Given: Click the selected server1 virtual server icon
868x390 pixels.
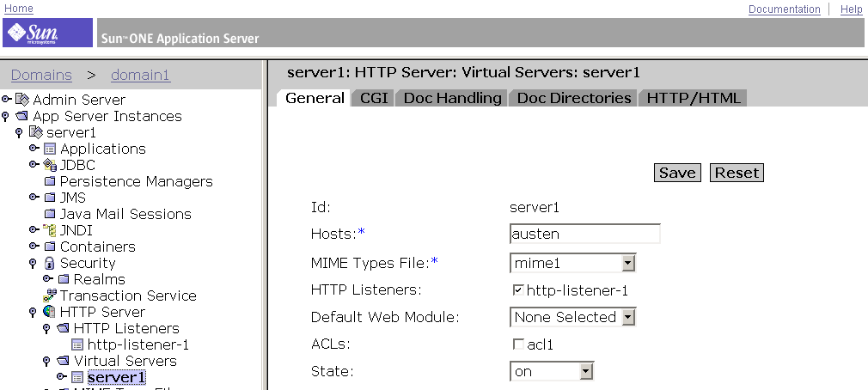Looking at the screenshot, I should point(77,377).
